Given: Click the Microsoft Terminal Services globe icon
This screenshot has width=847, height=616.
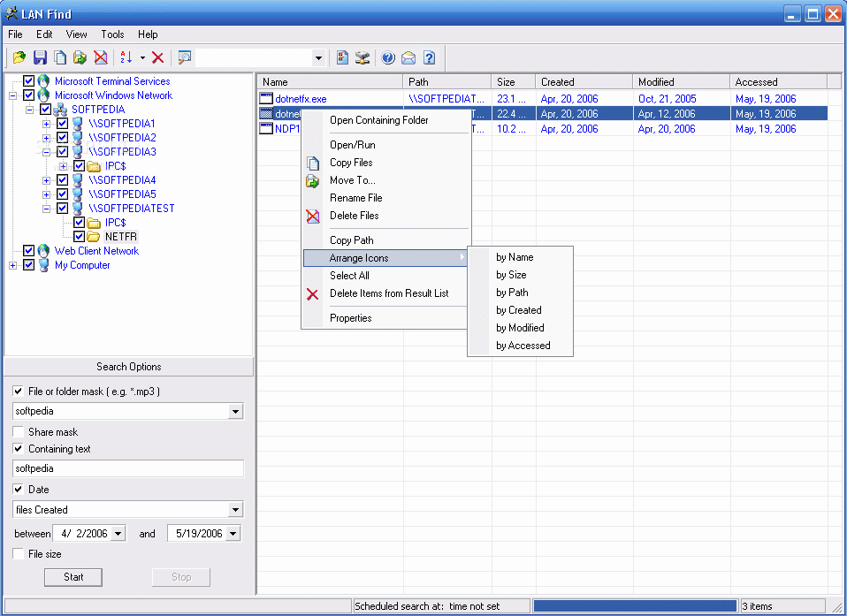Looking at the screenshot, I should 43,81.
